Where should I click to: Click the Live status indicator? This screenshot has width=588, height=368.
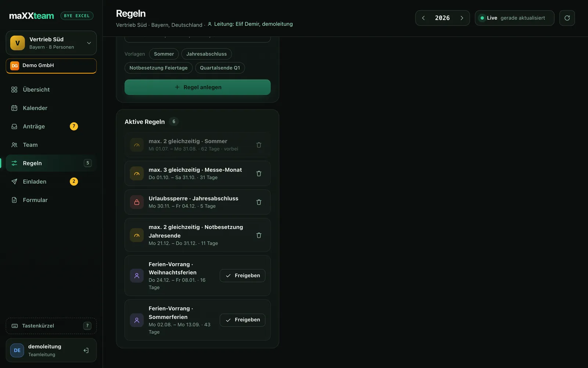[x=514, y=18]
